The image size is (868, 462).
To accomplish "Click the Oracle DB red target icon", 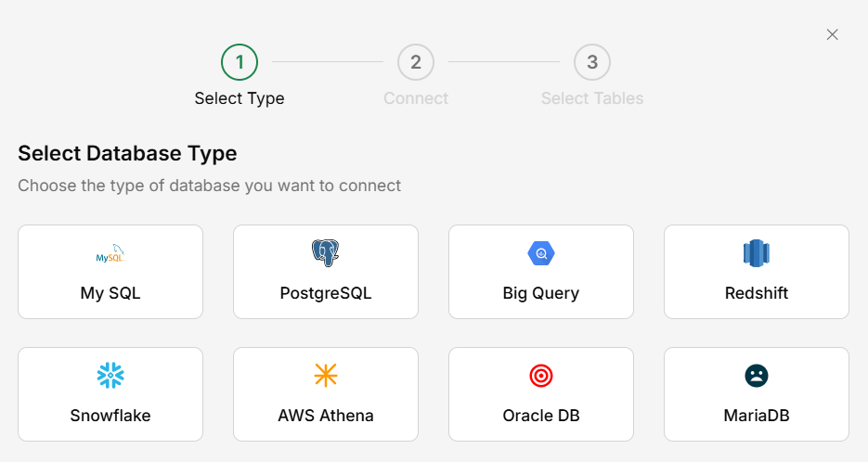I will pos(541,375).
